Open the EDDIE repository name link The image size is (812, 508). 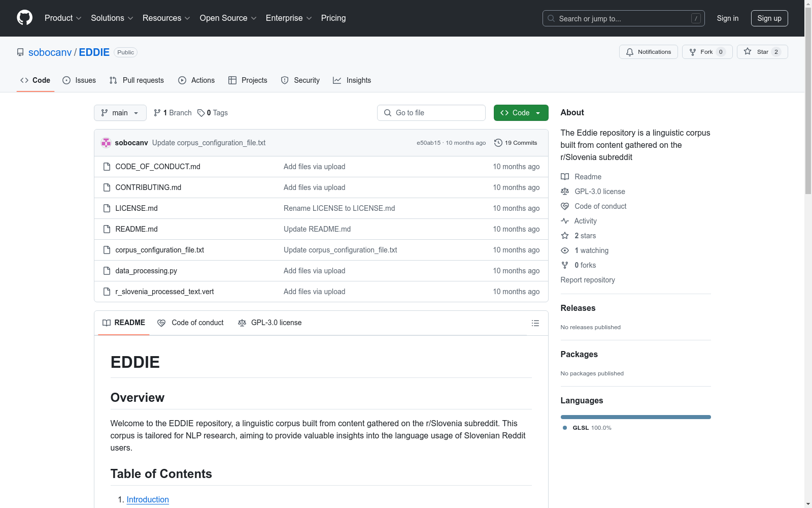coord(94,52)
